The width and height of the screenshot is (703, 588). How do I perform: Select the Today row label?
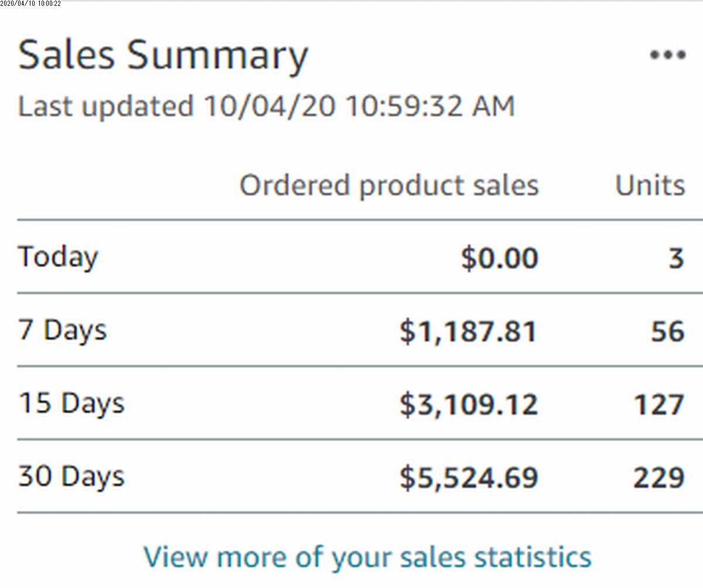click(x=58, y=258)
